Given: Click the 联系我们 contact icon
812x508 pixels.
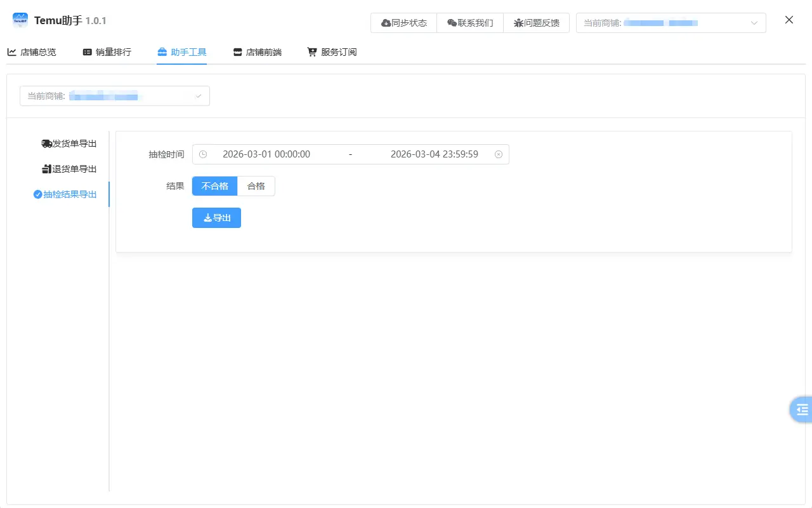Looking at the screenshot, I should click(450, 22).
